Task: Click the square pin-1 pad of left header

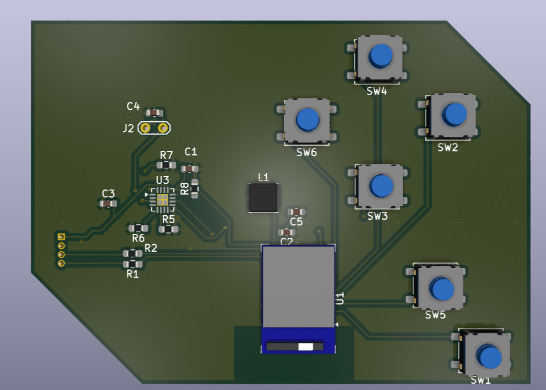Action: coord(61,237)
